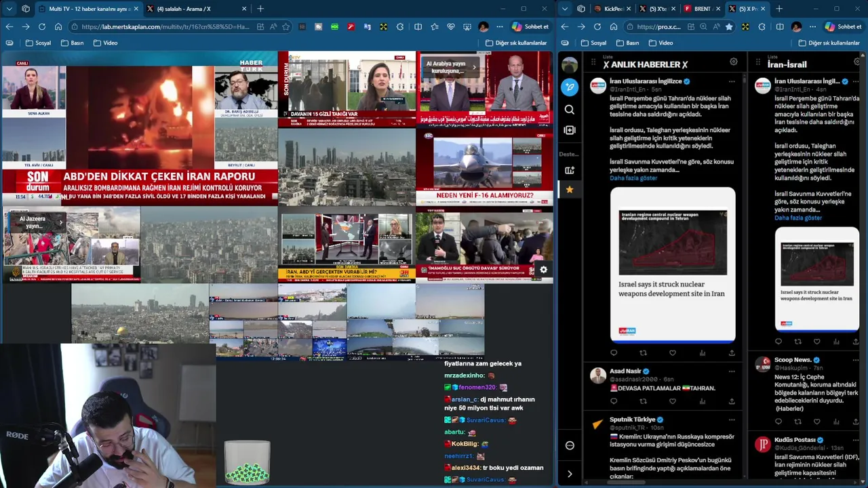The height and width of the screenshot is (488, 868).
Task: Open a new tab in the left browser window
Action: (x=260, y=9)
